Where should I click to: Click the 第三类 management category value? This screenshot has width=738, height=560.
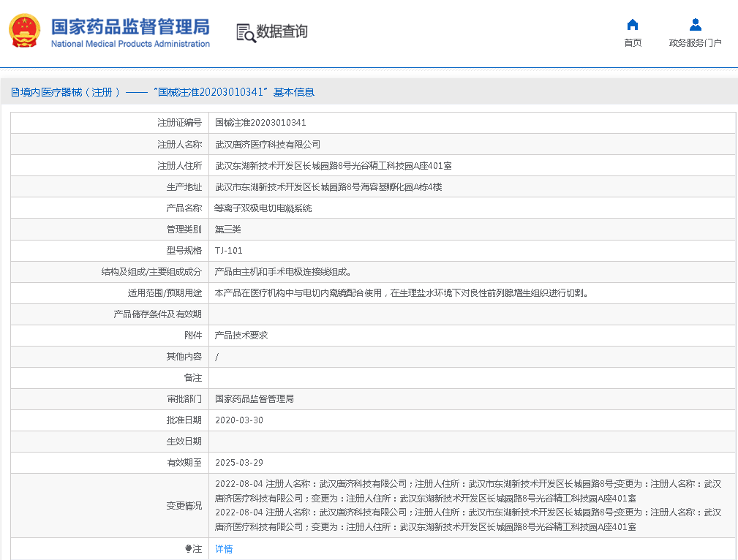coord(228,230)
